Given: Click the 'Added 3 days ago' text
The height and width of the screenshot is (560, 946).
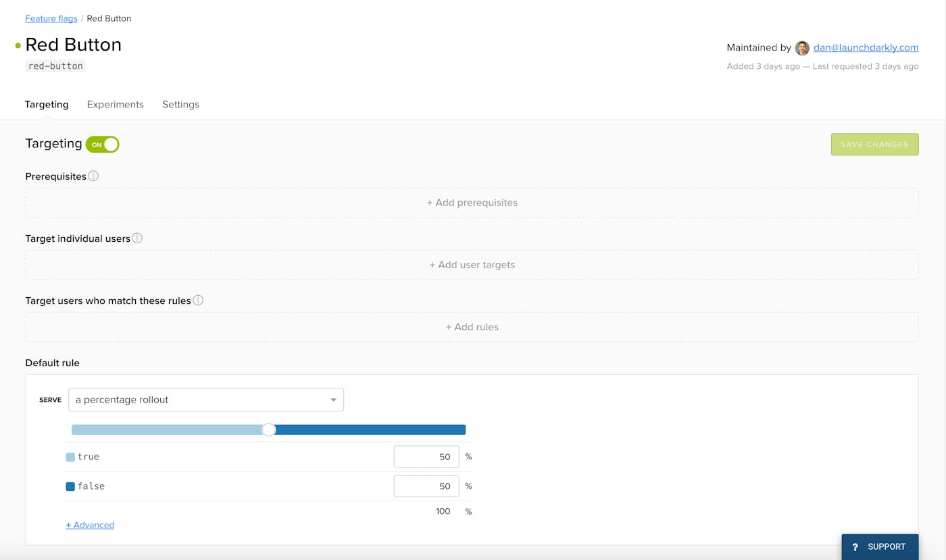Looking at the screenshot, I should [x=764, y=66].
